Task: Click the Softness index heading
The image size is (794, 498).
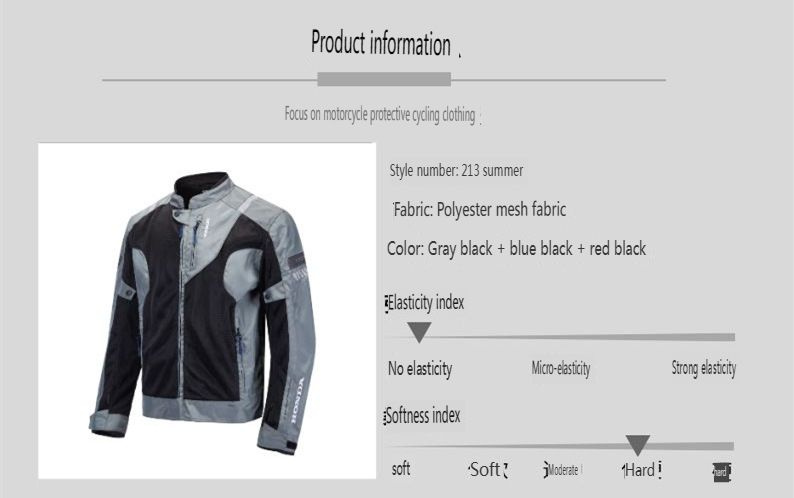Action: pyautogui.click(x=423, y=416)
